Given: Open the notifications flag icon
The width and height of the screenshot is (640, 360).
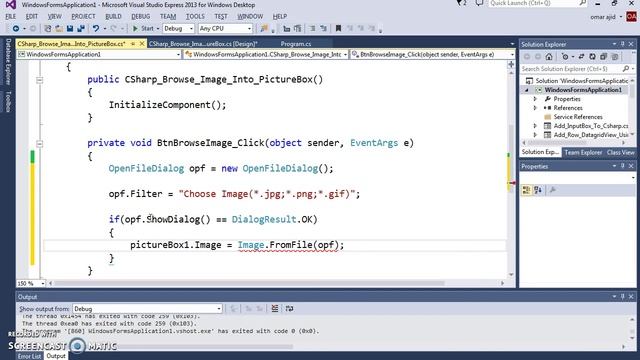Looking at the screenshot, I should pos(461,4).
